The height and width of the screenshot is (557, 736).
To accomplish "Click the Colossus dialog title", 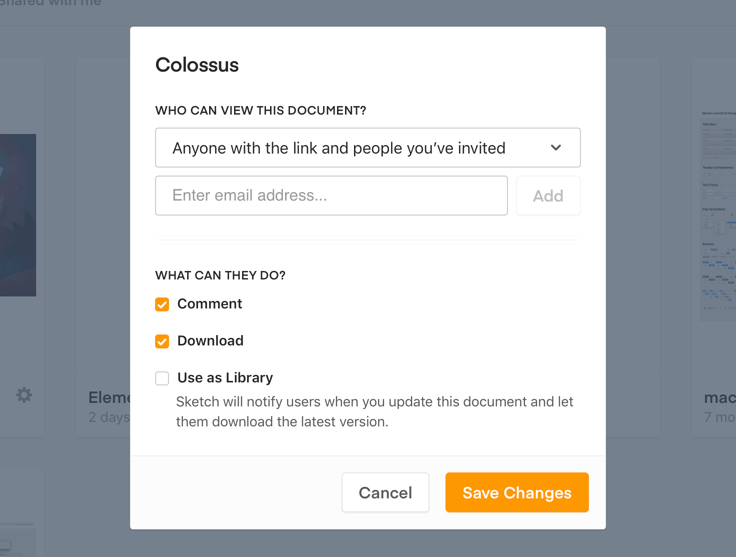I will coord(197,65).
